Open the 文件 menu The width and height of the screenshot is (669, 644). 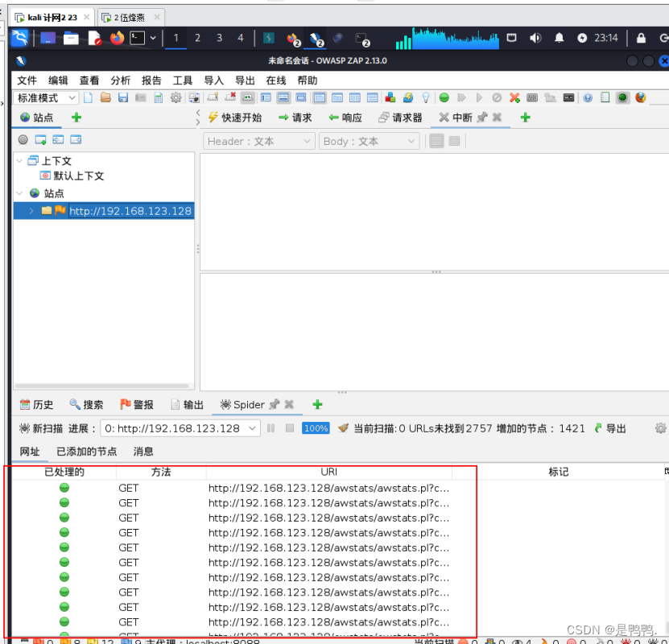[x=27, y=80]
